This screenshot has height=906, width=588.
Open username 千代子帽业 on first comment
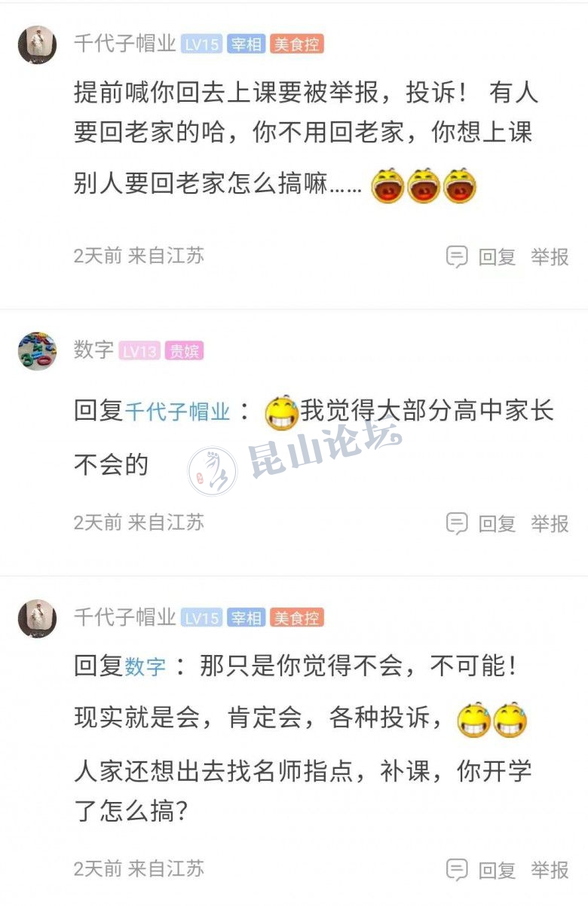coord(124,44)
